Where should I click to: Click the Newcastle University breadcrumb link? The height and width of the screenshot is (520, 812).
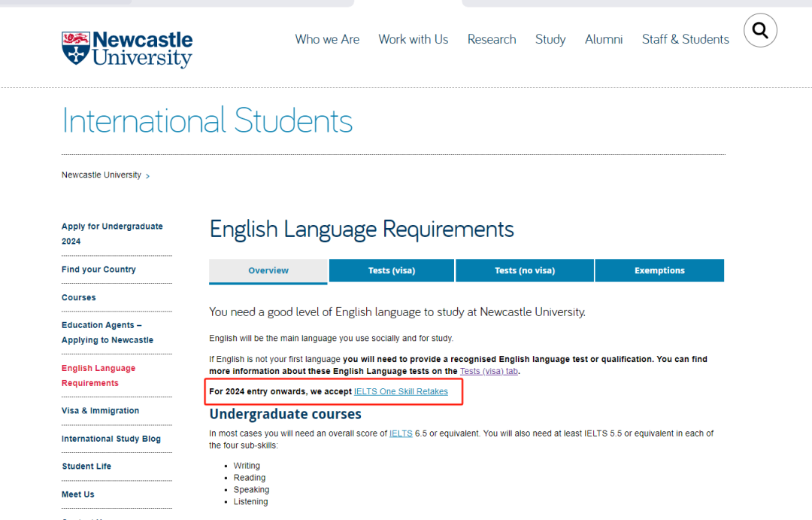tap(101, 175)
